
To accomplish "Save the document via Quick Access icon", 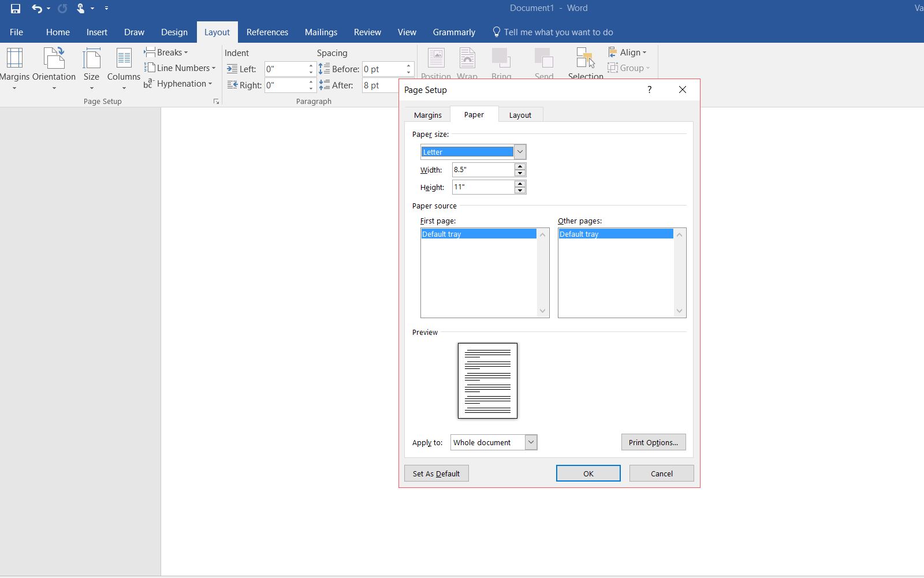I will [x=16, y=8].
